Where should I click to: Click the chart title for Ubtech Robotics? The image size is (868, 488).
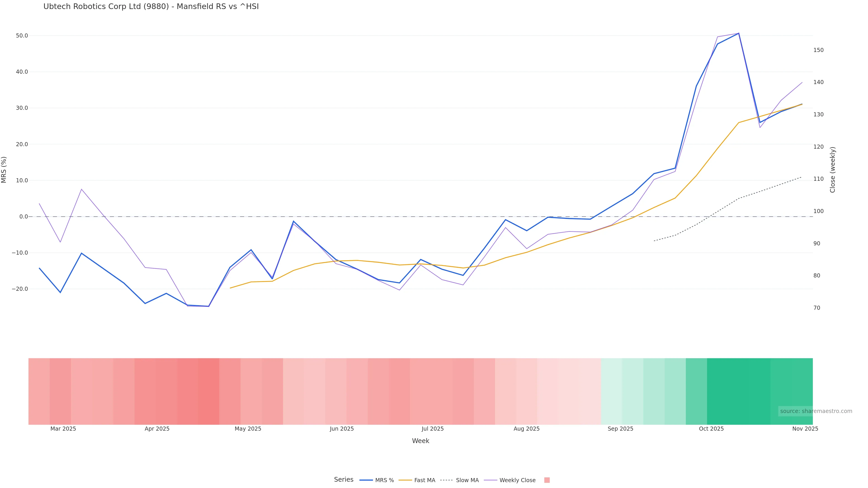pyautogui.click(x=151, y=7)
